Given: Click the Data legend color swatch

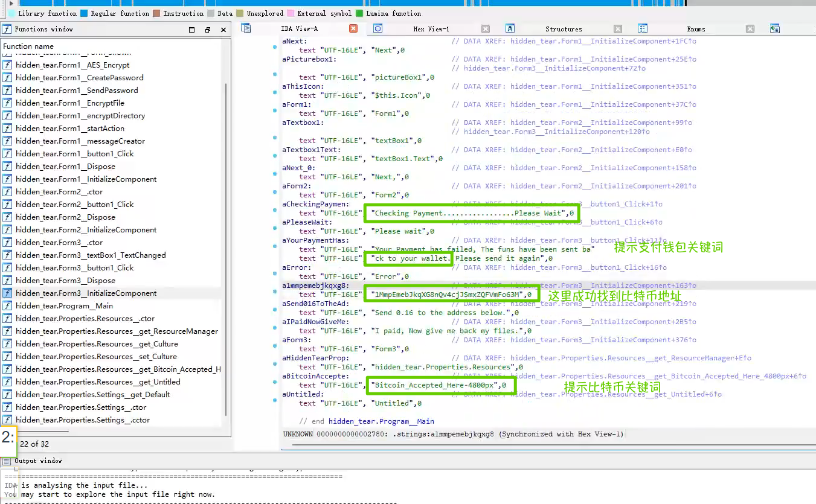Looking at the screenshot, I should 211,13.
